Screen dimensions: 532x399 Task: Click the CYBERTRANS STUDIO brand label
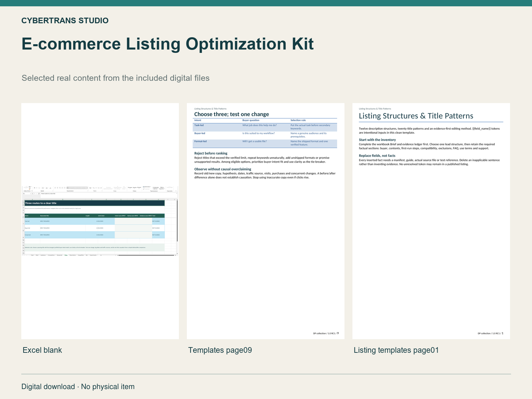pyautogui.click(x=65, y=21)
